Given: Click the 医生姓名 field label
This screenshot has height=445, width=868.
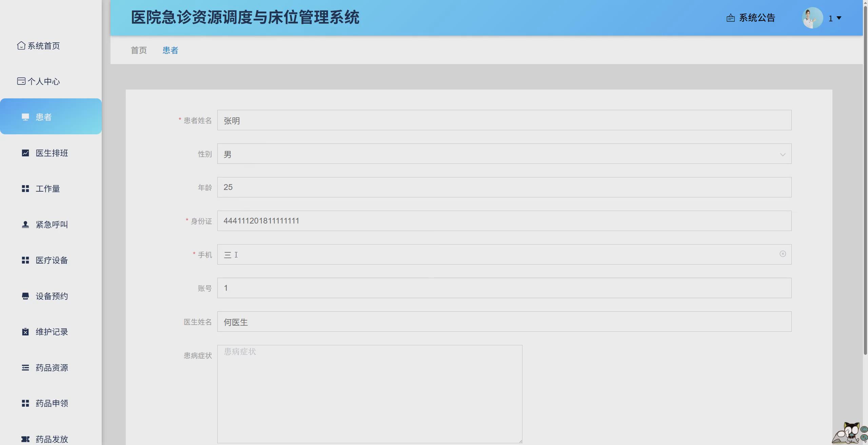Looking at the screenshot, I should click(x=198, y=322).
